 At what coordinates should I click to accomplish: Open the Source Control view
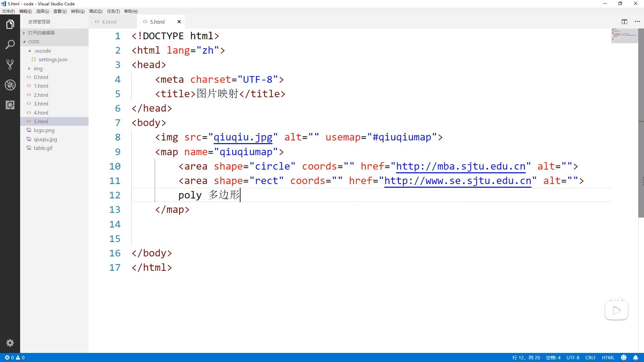pos(10,65)
